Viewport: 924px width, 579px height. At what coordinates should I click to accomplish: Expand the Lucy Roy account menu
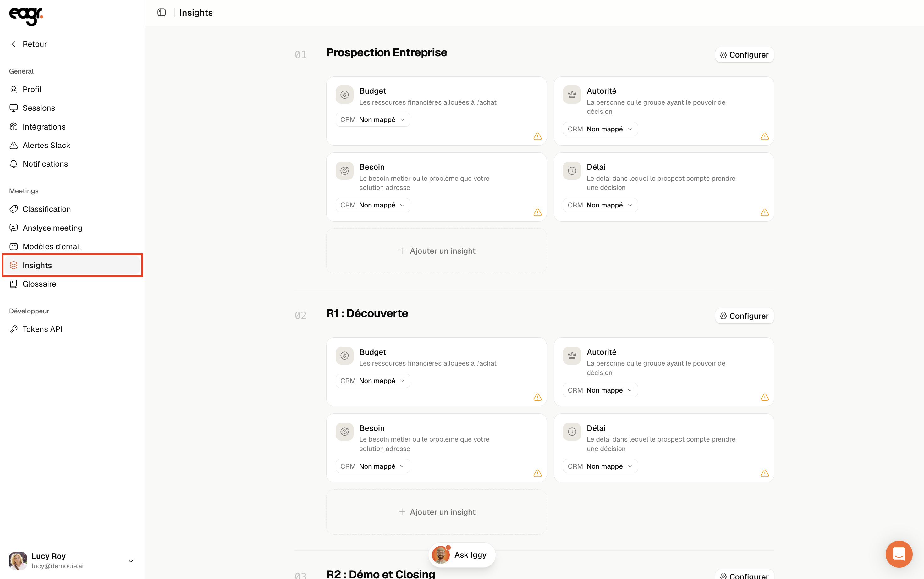click(x=130, y=561)
